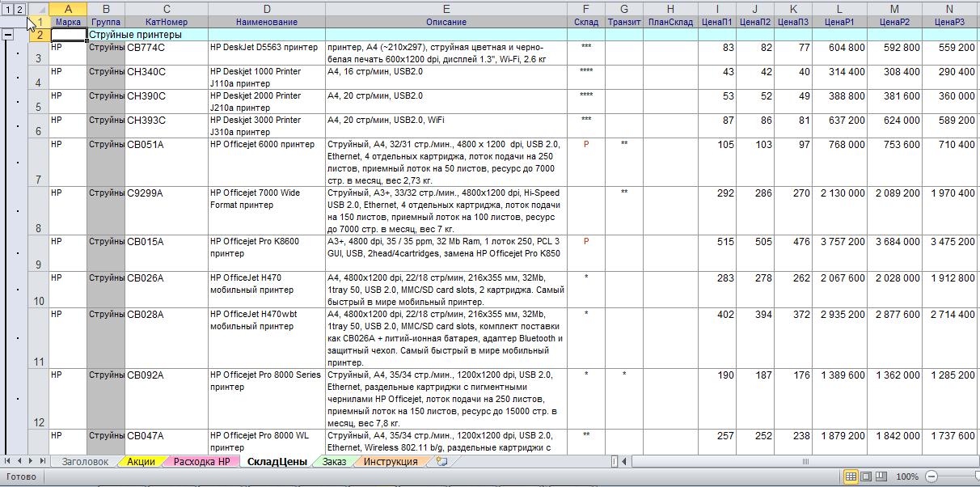This screenshot has height=487, width=980.
Task: Select column L header
Action: [x=839, y=7]
